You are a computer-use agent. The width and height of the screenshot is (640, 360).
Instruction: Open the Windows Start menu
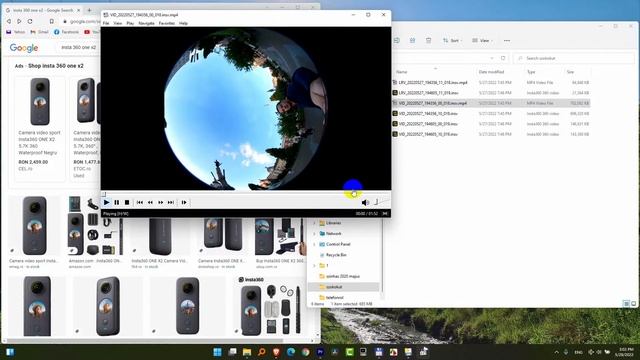coord(218,352)
